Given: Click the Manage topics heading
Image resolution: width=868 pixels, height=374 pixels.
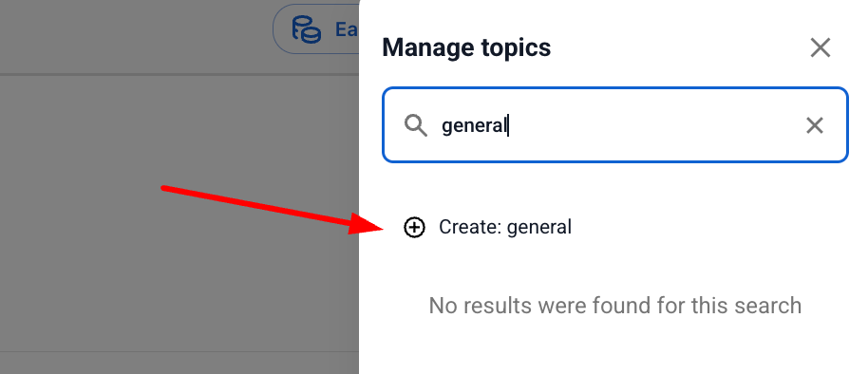Looking at the screenshot, I should (x=466, y=47).
